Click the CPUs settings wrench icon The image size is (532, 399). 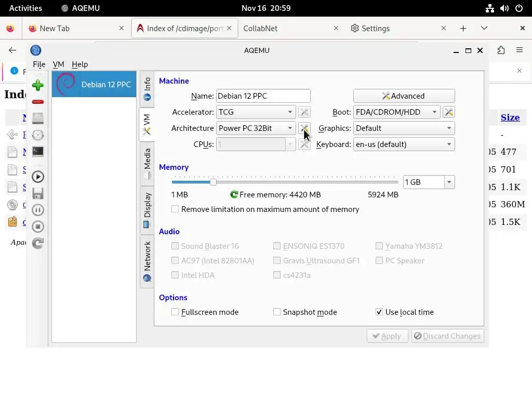[304, 144]
